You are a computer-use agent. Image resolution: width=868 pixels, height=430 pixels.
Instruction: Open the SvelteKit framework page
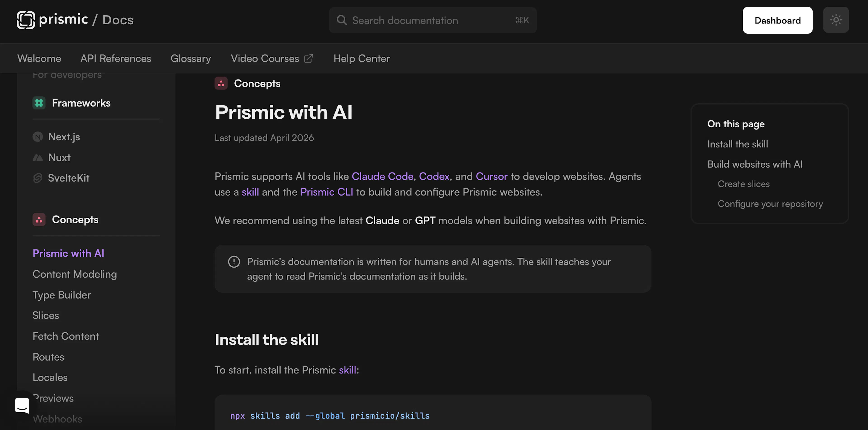click(x=69, y=178)
